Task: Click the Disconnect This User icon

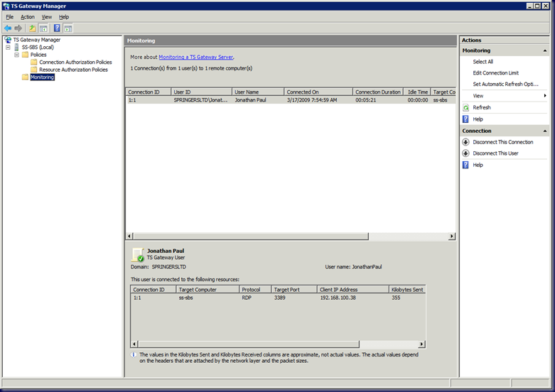Action: [466, 153]
